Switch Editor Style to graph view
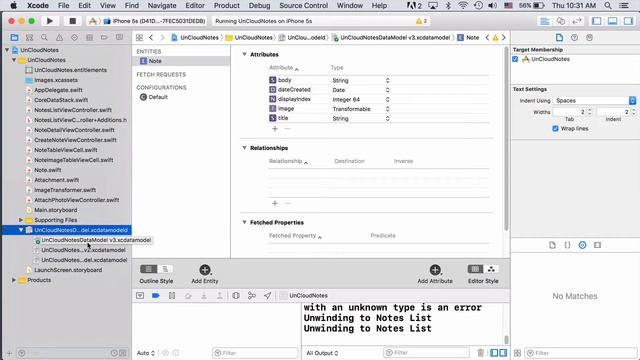This screenshot has width=640, height=360. pos(491,269)
